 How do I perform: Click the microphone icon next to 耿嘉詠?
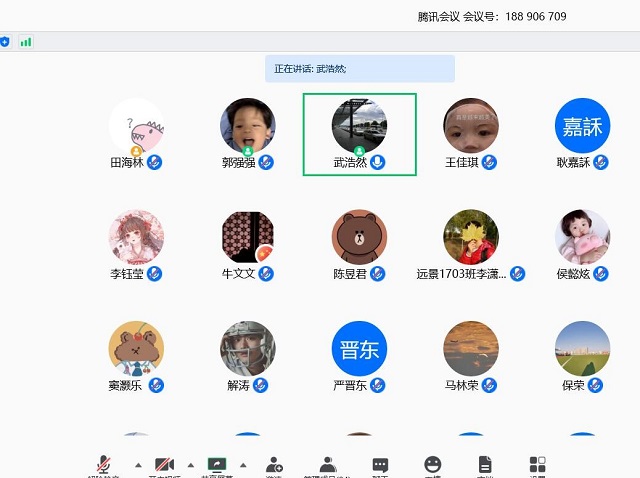coord(601,162)
